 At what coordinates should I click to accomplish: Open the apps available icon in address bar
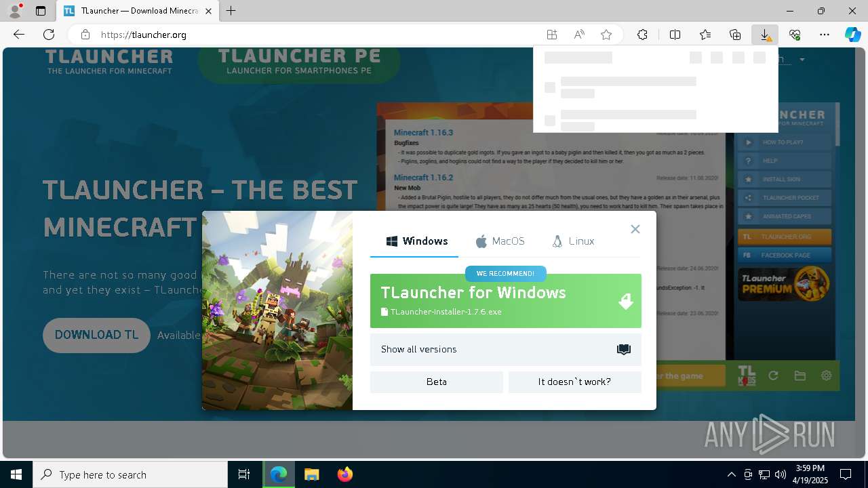[552, 35]
